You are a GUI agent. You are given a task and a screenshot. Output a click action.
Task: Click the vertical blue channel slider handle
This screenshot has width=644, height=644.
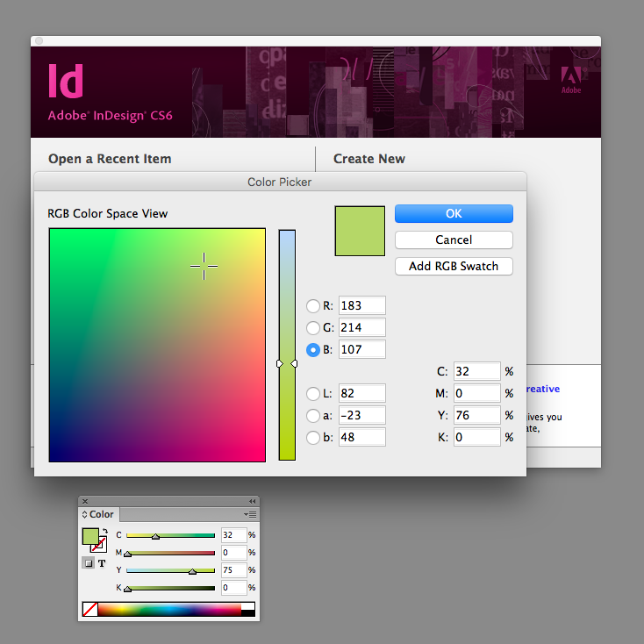pos(287,364)
